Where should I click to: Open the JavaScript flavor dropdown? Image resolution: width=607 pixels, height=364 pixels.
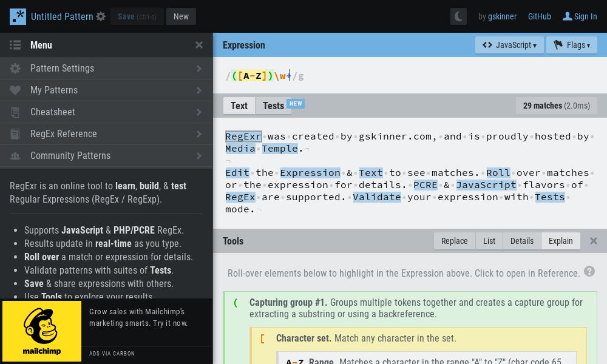tap(509, 45)
